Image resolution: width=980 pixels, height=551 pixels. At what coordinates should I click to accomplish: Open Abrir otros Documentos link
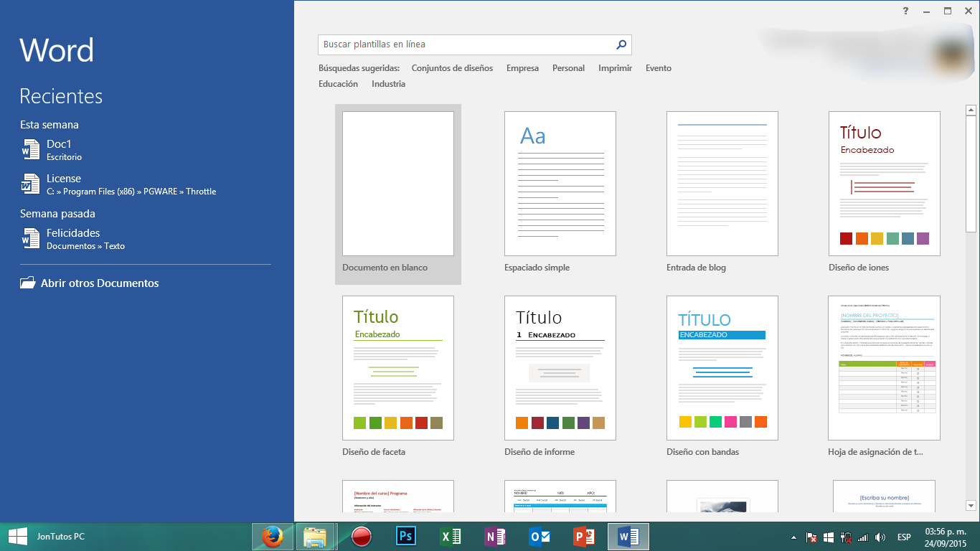tap(100, 283)
